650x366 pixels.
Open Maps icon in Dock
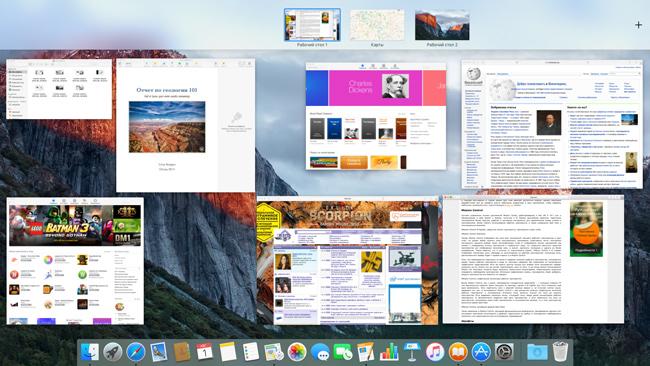pos(274,352)
